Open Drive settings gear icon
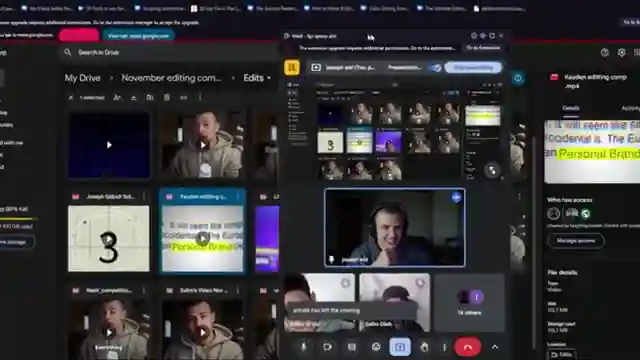Image resolution: width=640 pixels, height=360 pixels. [621, 52]
